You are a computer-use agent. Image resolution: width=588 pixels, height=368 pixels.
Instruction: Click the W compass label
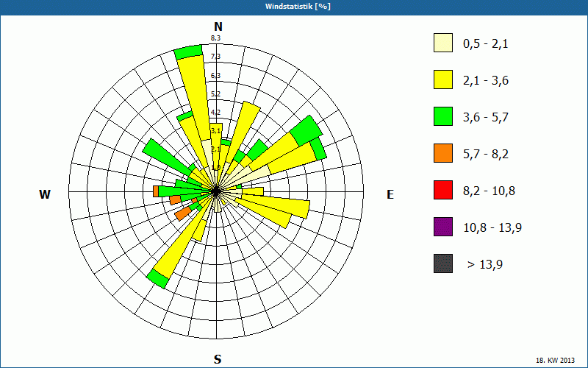[x=45, y=194]
